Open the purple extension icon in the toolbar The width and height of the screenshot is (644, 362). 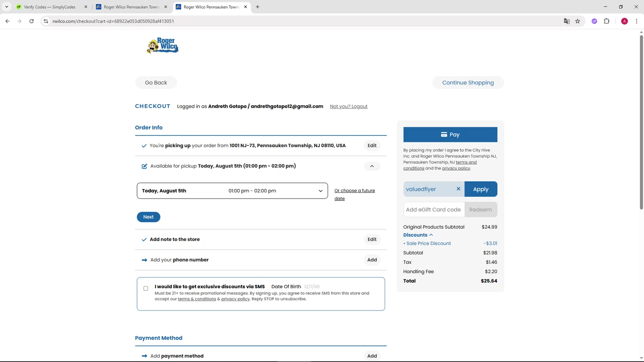594,21
